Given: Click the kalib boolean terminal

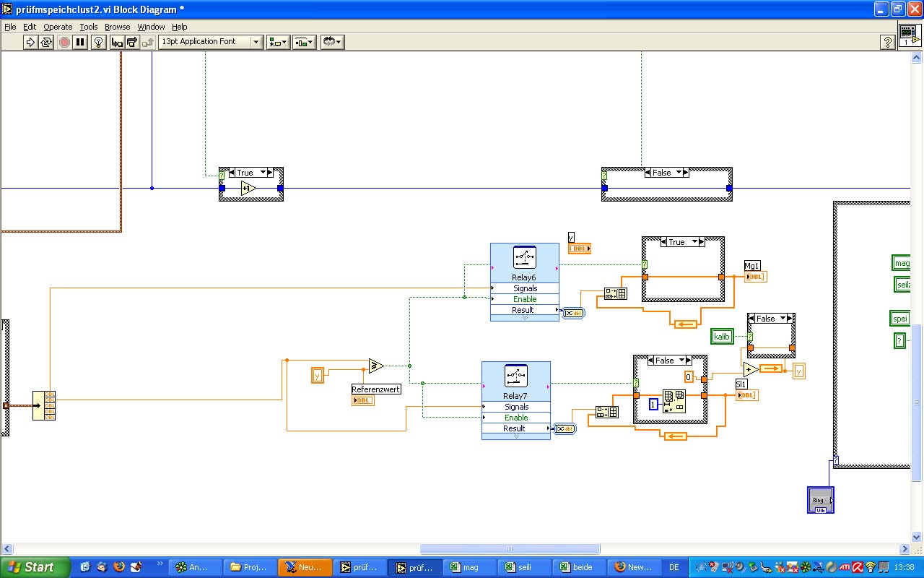Looking at the screenshot, I should [x=722, y=336].
